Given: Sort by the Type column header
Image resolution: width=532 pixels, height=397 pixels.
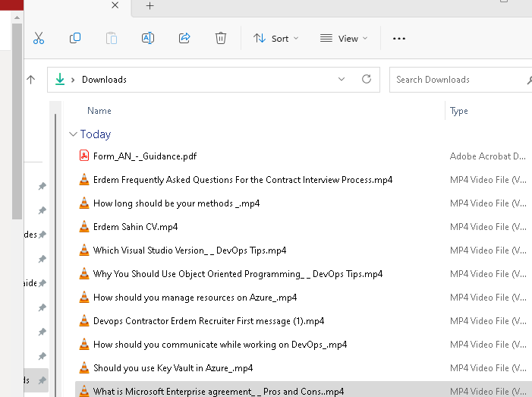Looking at the screenshot, I should (458, 111).
